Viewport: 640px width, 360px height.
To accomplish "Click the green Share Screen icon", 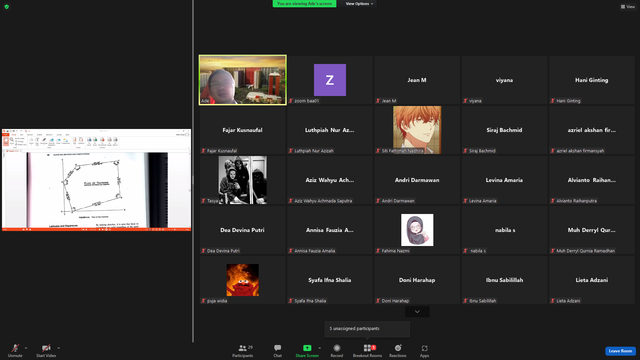I will [x=307, y=348].
